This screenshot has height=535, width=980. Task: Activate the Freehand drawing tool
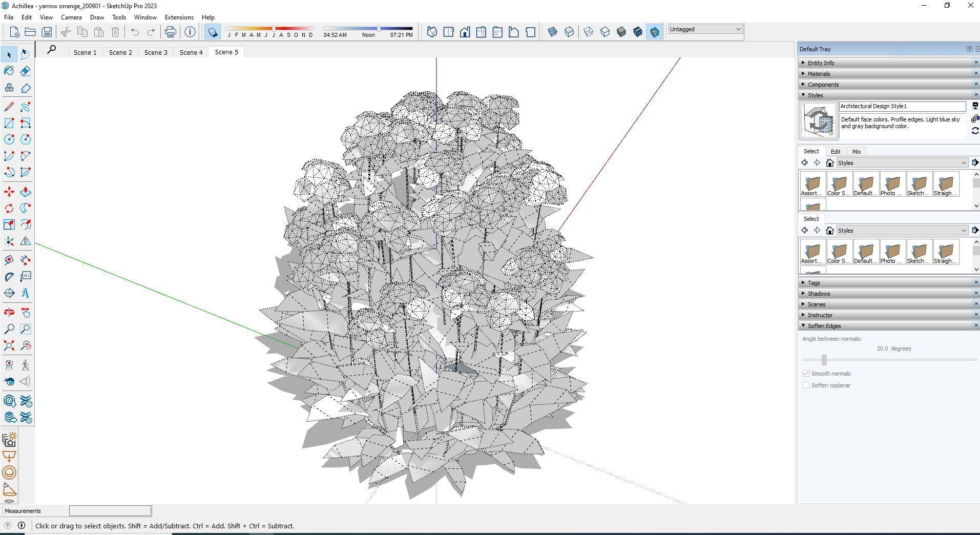[26, 107]
